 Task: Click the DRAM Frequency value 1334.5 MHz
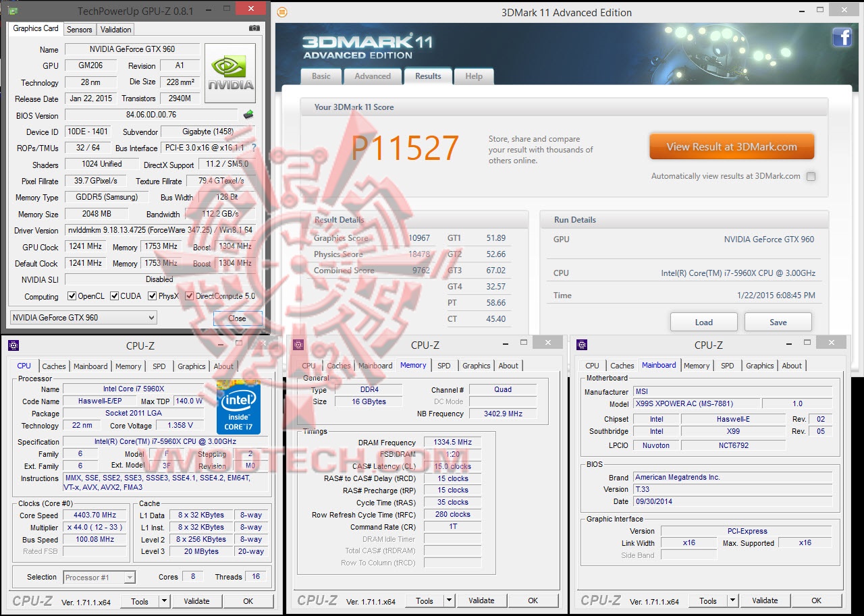pos(452,443)
